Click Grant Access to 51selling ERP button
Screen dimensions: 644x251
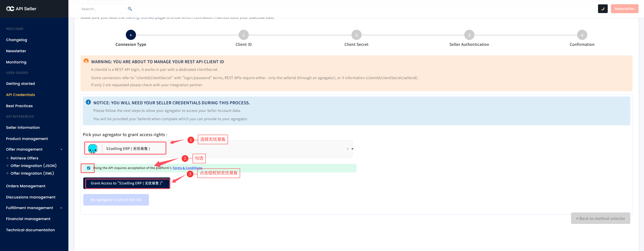[127, 183]
